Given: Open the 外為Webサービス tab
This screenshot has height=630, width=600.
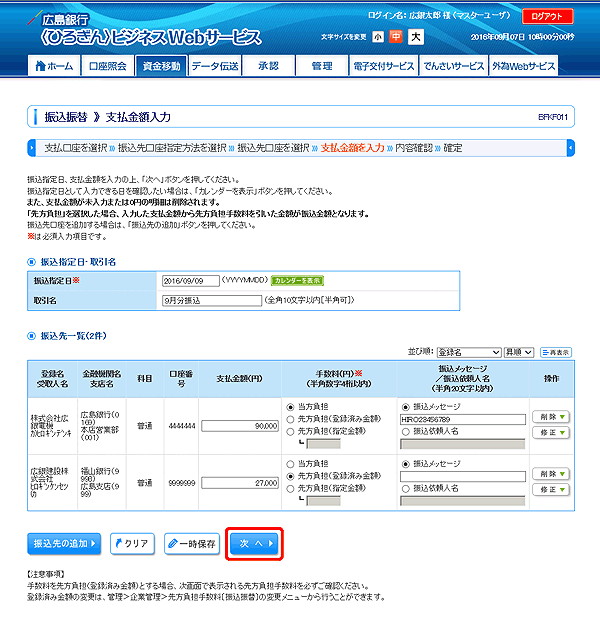Looking at the screenshot, I should click(524, 65).
